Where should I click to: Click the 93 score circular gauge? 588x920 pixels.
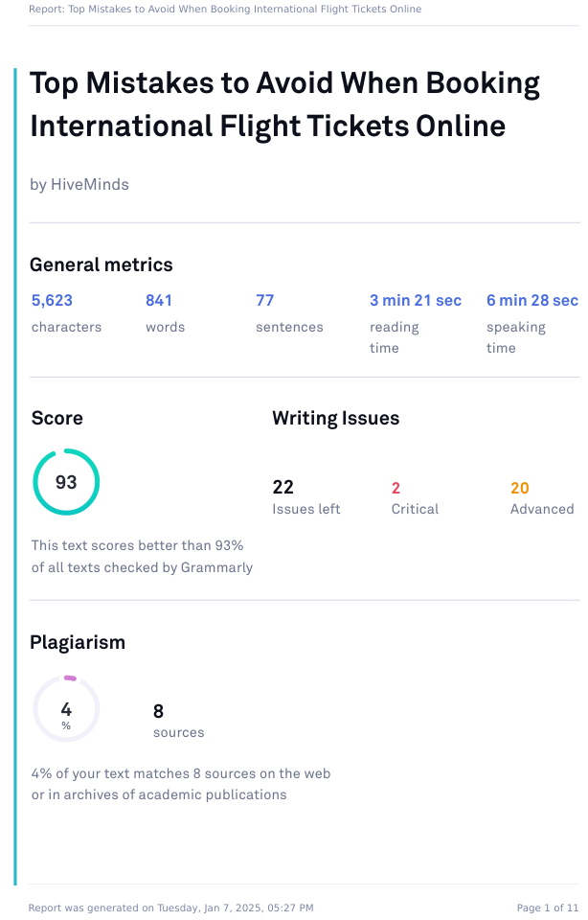coord(66,482)
